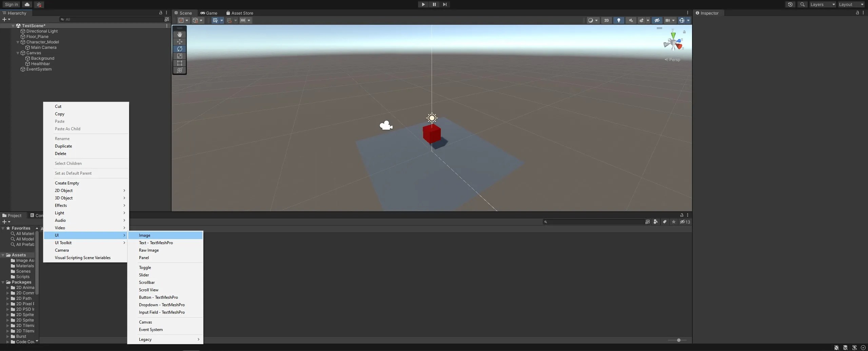Select Button - TextMeshPro from the UI submenu
The width and height of the screenshot is (868, 351).
tap(159, 297)
